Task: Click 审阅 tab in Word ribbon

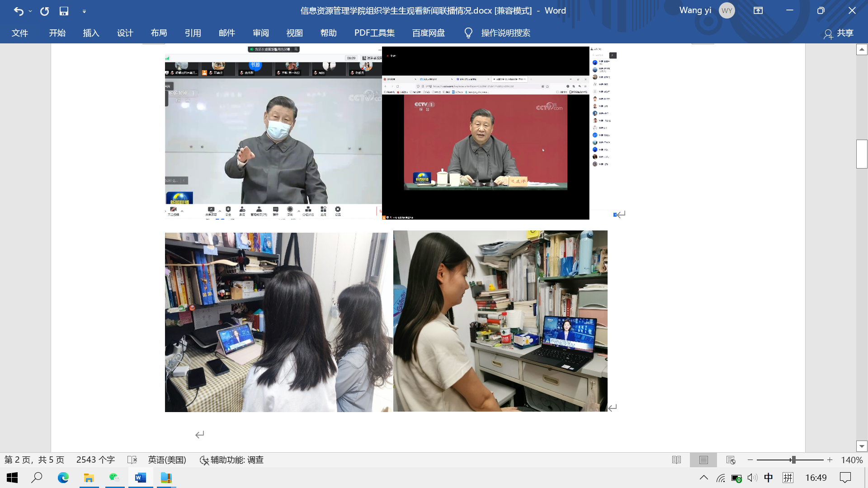Action: coord(260,33)
